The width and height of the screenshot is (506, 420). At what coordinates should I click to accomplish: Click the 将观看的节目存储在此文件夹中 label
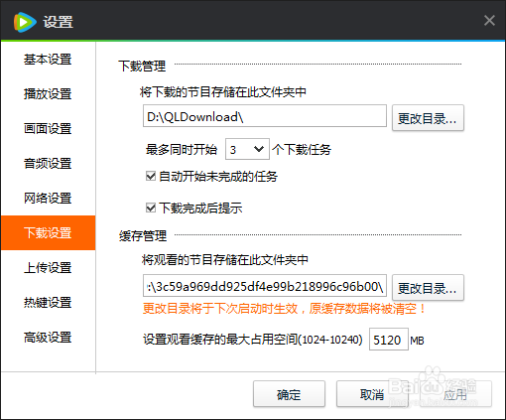(225, 260)
